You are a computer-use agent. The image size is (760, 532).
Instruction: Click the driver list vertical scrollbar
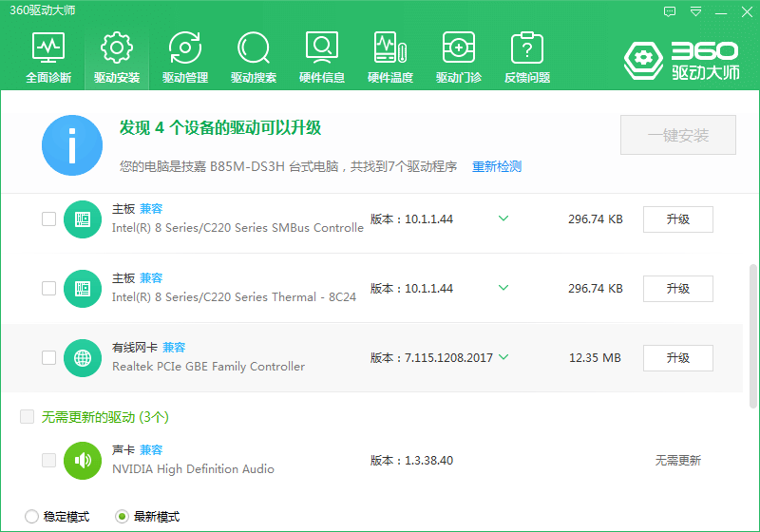[x=752, y=336]
